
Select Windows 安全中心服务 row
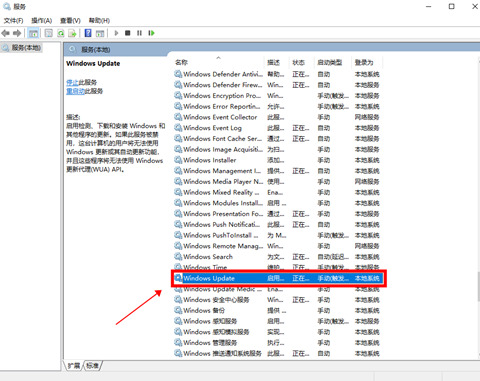point(277,300)
